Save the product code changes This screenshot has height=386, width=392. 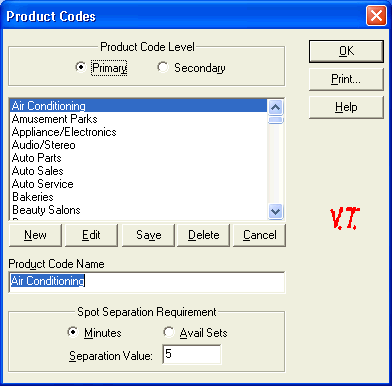[148, 235]
